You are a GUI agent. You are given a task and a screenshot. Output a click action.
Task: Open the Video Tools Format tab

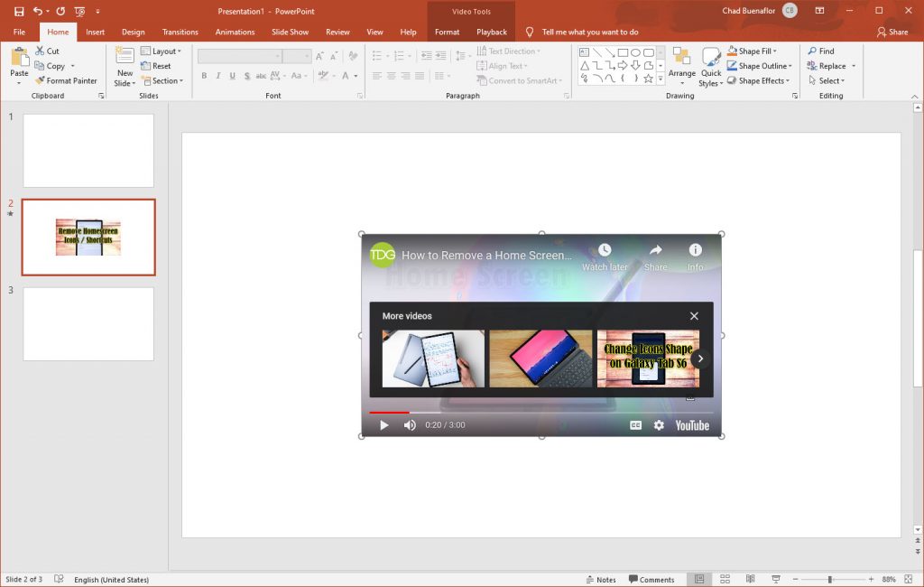[447, 32]
